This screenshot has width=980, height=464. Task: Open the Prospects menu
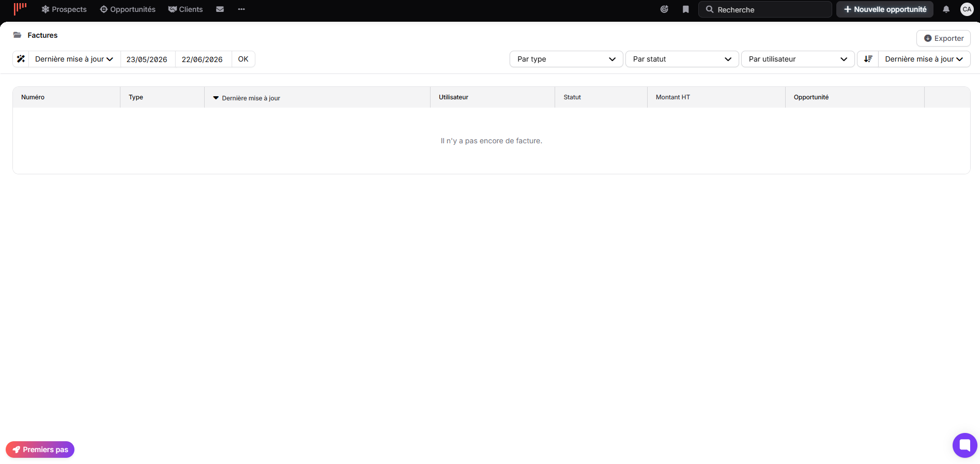tap(64, 9)
